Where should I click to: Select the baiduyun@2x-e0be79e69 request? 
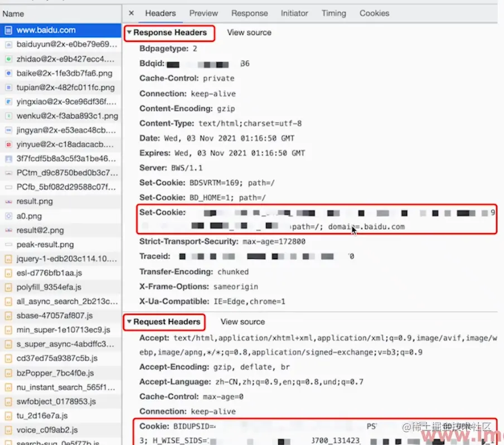(x=61, y=45)
